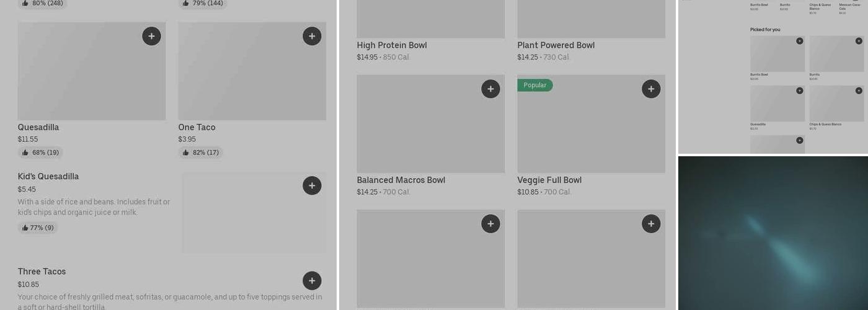Add One Taco to the cart
The image size is (868, 310).
(312, 36)
